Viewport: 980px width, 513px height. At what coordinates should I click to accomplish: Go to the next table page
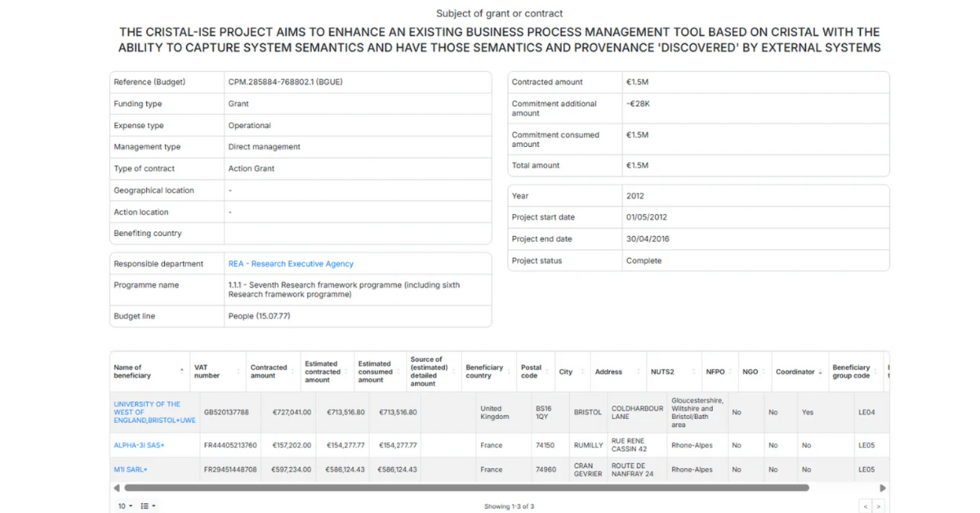tap(879, 506)
